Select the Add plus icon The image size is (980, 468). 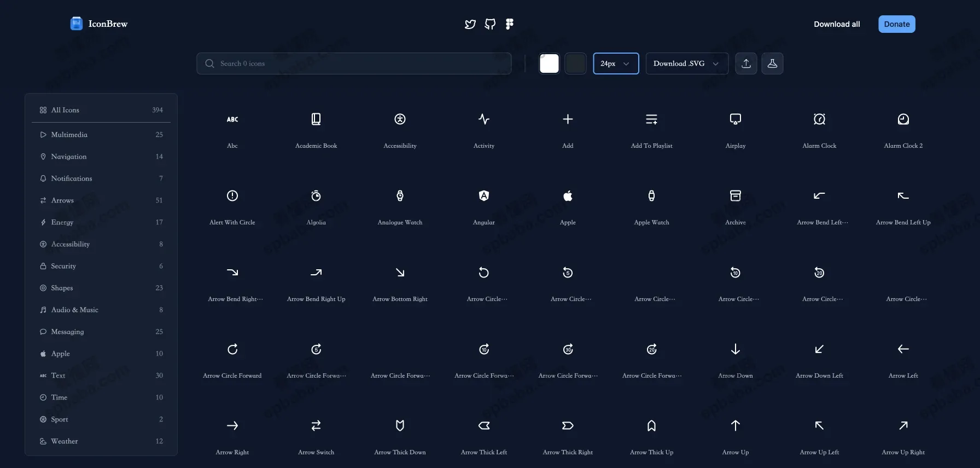coord(568,119)
